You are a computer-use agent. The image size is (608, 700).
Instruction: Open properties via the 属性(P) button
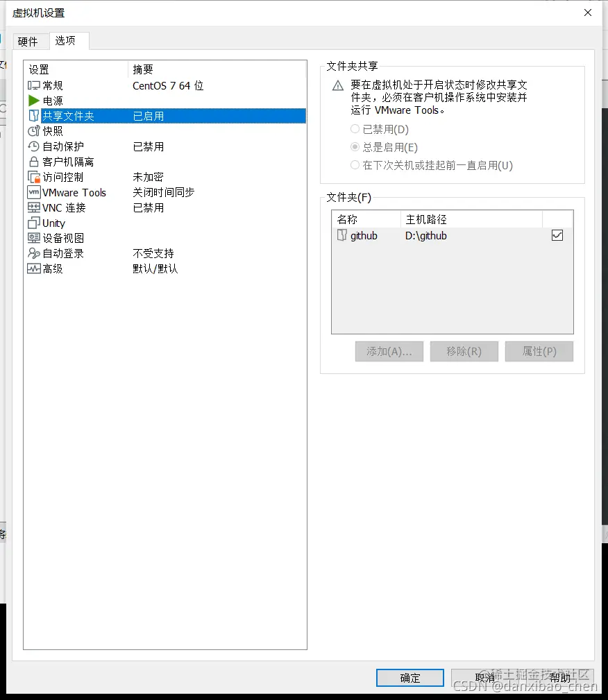coord(539,352)
